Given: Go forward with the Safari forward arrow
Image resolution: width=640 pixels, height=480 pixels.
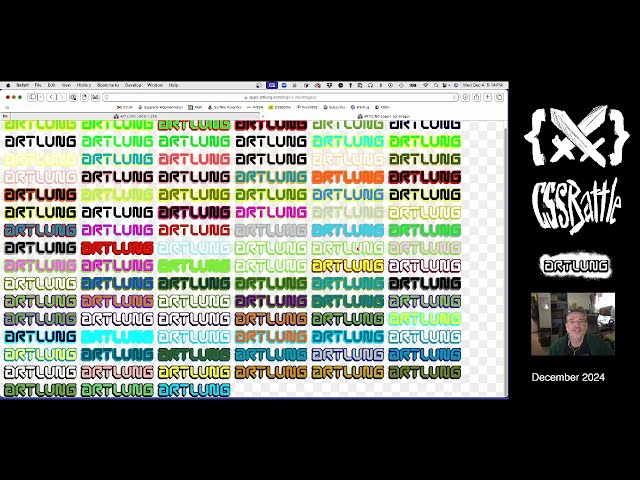Looking at the screenshot, I should coord(62,97).
